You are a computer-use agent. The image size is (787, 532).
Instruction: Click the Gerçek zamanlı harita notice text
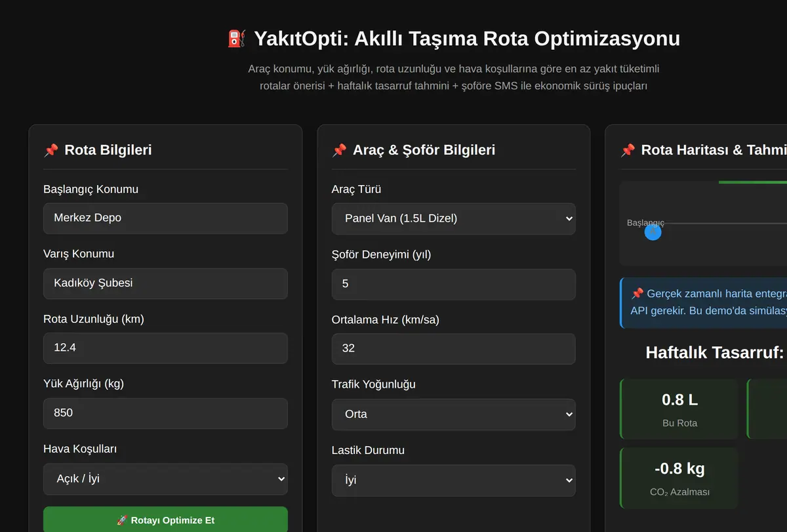[709, 302]
